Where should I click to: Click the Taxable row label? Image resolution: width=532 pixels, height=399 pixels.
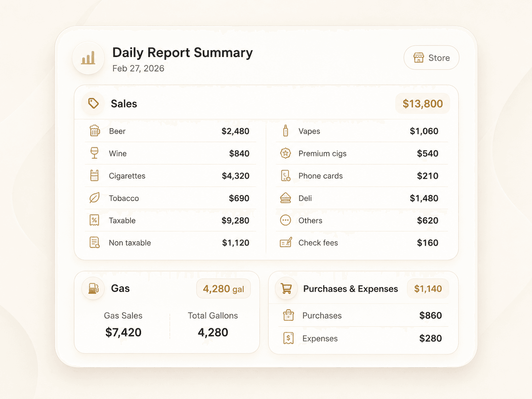tap(122, 220)
